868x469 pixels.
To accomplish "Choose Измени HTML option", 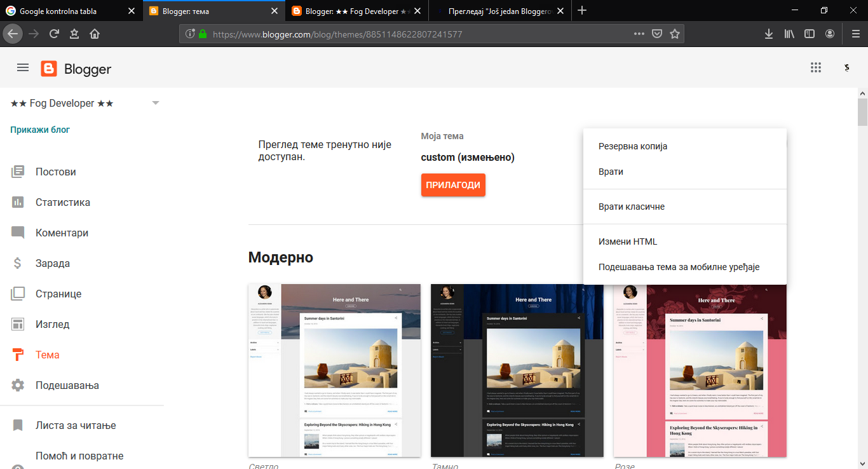I will 685,241.
